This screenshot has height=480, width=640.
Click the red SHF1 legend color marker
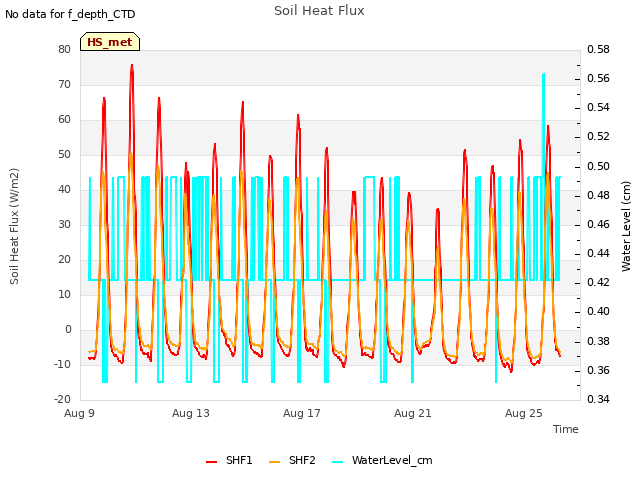[211, 462]
